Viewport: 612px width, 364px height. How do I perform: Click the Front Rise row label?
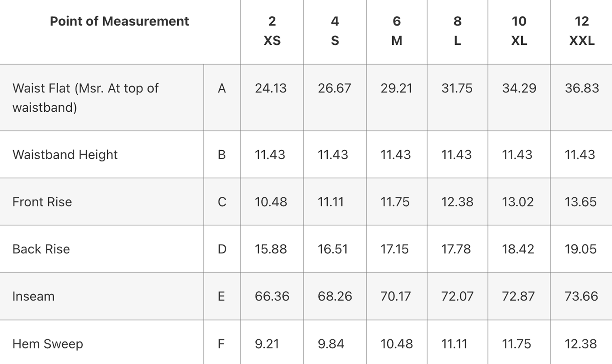[x=42, y=202]
